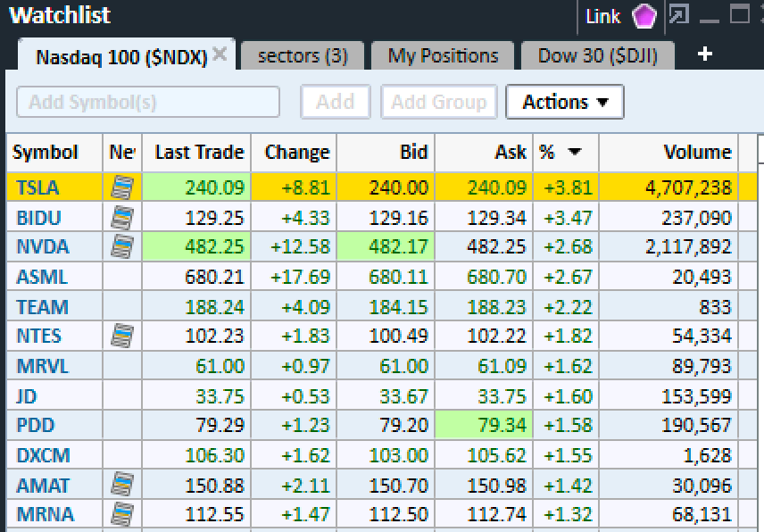Screen dimensions: 764x532
Task: Click DXCM last trade 106.30
Action: point(214,455)
